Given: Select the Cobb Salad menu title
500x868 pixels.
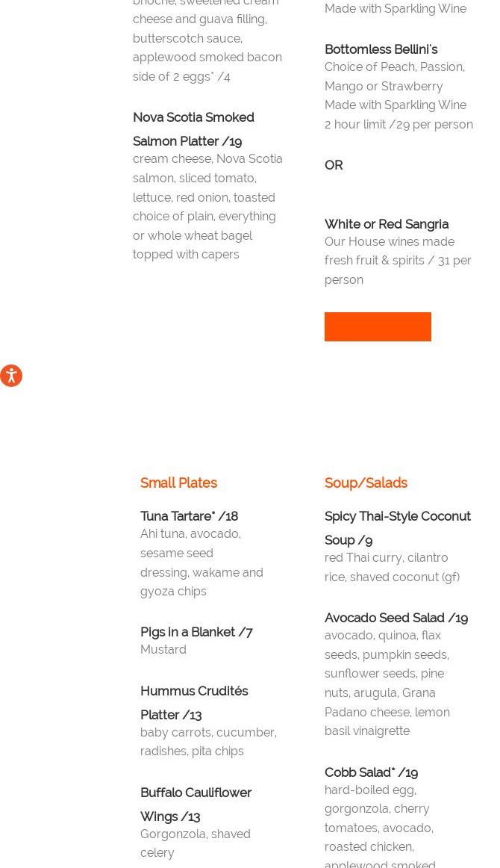Looking at the screenshot, I should coord(371,772).
